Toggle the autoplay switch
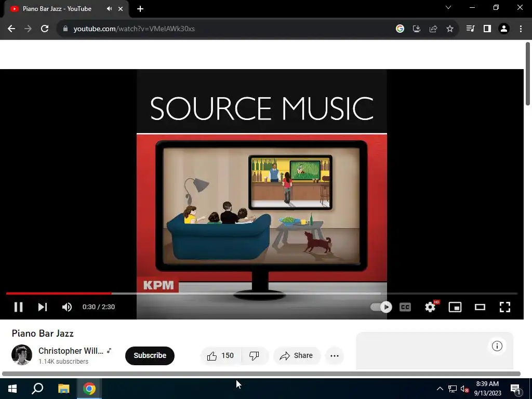The image size is (532, 399). click(381, 307)
